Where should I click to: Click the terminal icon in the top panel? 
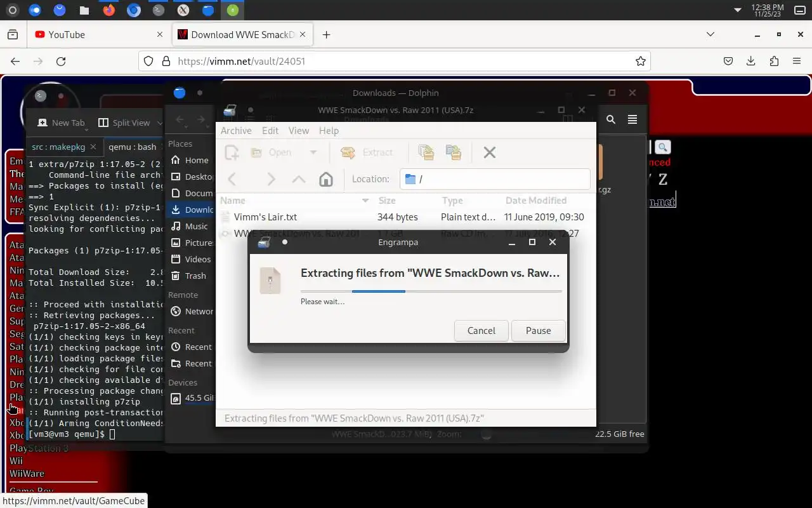(158, 10)
